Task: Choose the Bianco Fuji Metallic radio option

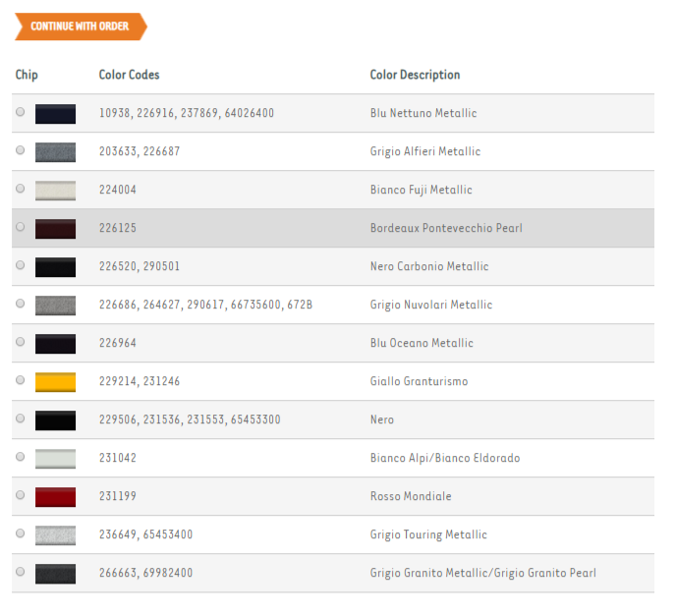Action: (21, 189)
